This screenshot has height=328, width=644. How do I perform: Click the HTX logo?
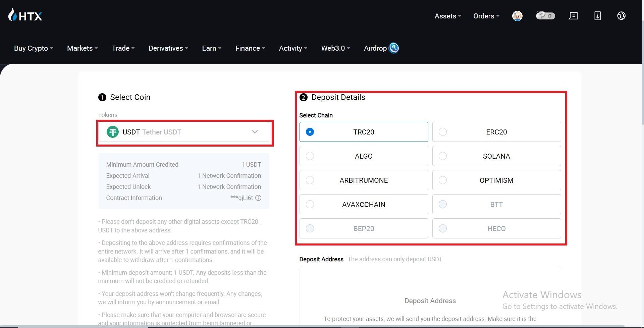click(x=25, y=15)
